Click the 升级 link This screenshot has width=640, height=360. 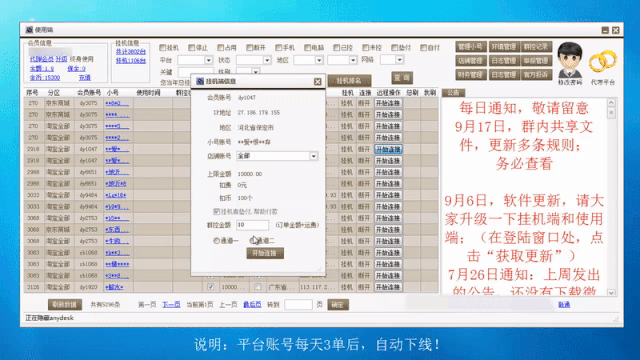click(61, 59)
